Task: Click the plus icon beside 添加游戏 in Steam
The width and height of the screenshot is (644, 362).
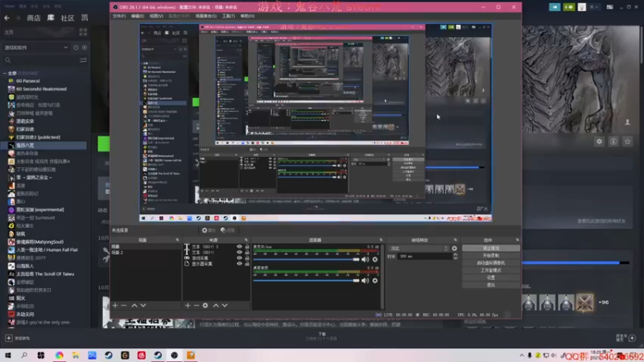Action: pyautogui.click(x=9, y=338)
